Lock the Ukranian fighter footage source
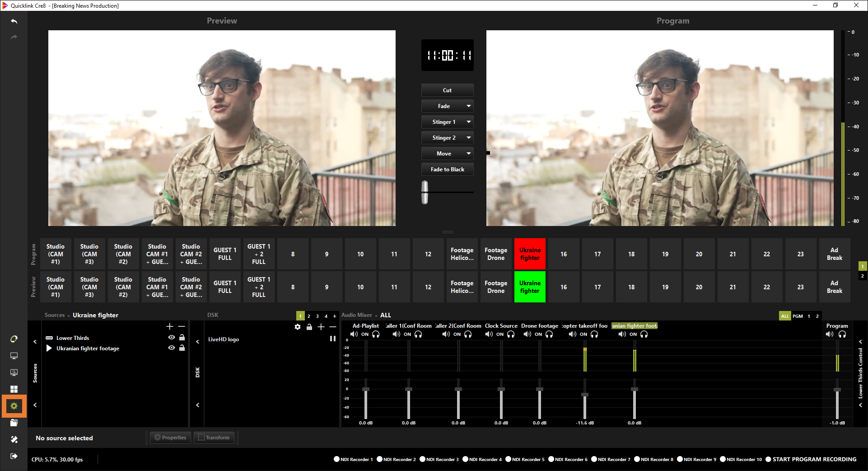The image size is (868, 471). 182,348
